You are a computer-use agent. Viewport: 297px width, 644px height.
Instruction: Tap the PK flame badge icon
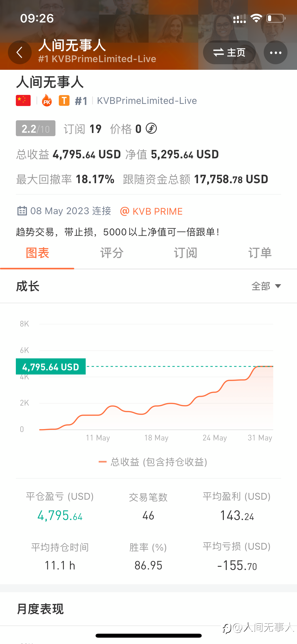click(x=47, y=101)
